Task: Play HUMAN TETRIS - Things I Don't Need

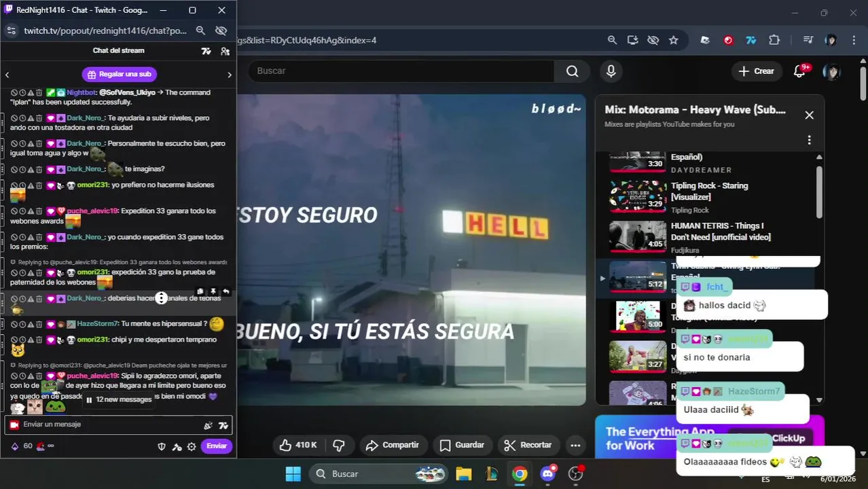Action: pyautogui.click(x=706, y=237)
